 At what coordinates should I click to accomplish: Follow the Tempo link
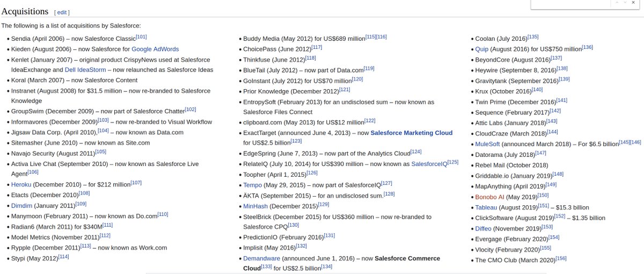click(252, 185)
